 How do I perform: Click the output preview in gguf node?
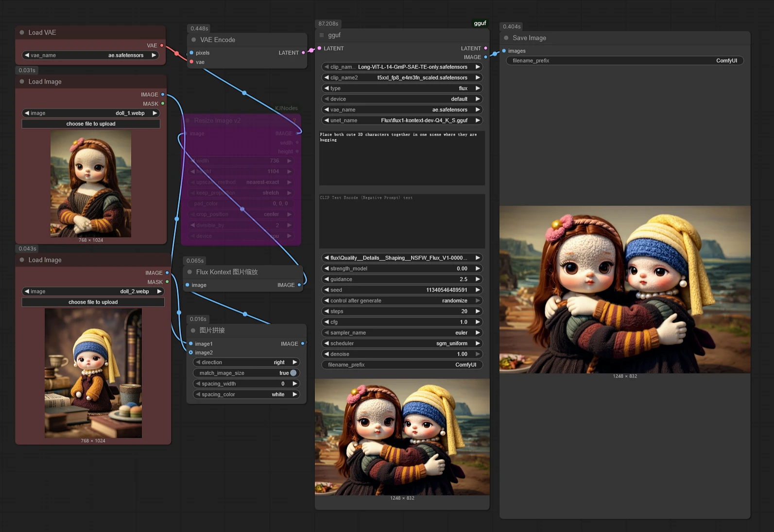(402, 437)
